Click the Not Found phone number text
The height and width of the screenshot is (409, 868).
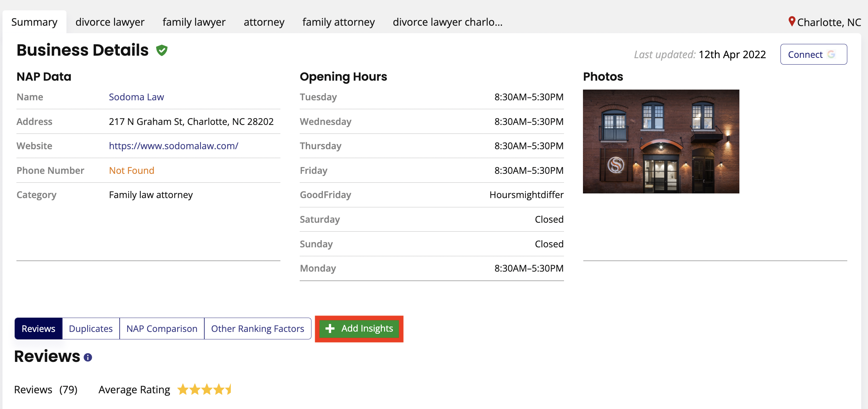[x=131, y=171]
